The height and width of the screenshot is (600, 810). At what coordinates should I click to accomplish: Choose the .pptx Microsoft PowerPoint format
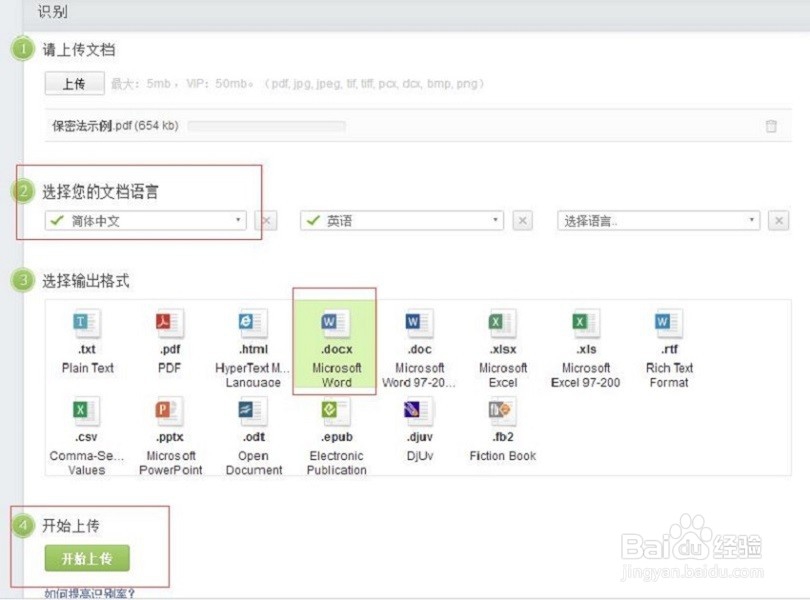(x=170, y=435)
